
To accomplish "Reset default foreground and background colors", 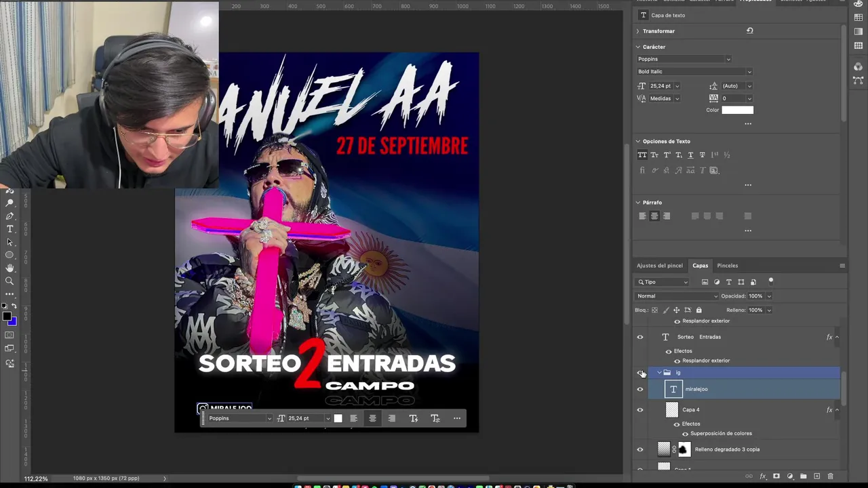I will 5,306.
